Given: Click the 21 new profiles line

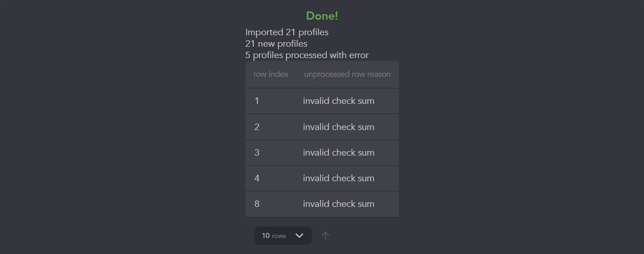Looking at the screenshot, I should click(x=277, y=44).
